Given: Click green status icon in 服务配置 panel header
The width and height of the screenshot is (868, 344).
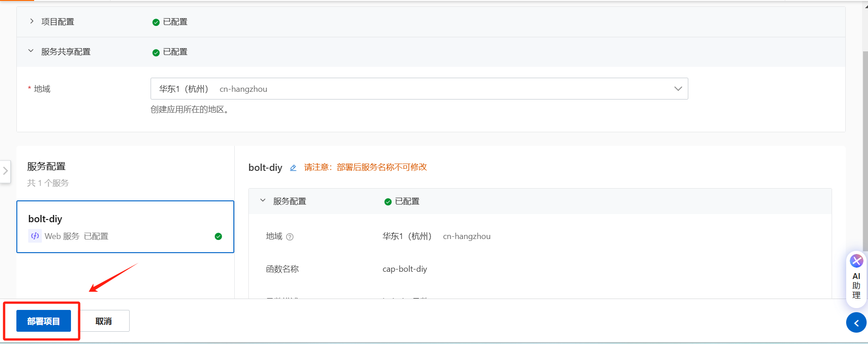Looking at the screenshot, I should coord(388,202).
